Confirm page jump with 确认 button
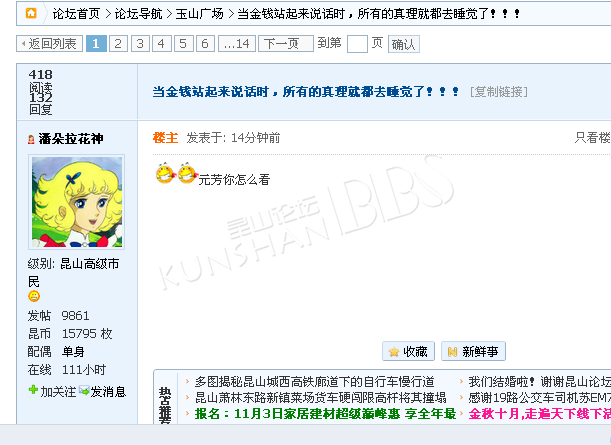The width and height of the screenshot is (611, 445). (x=403, y=44)
